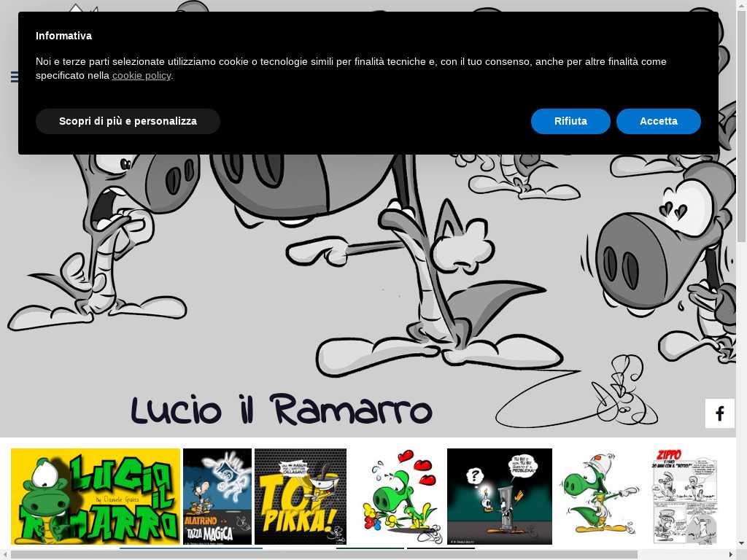Viewport: 747px width, 560px height.
Task: Open the dark candle question mark comic thumbnail
Action: pos(499,496)
